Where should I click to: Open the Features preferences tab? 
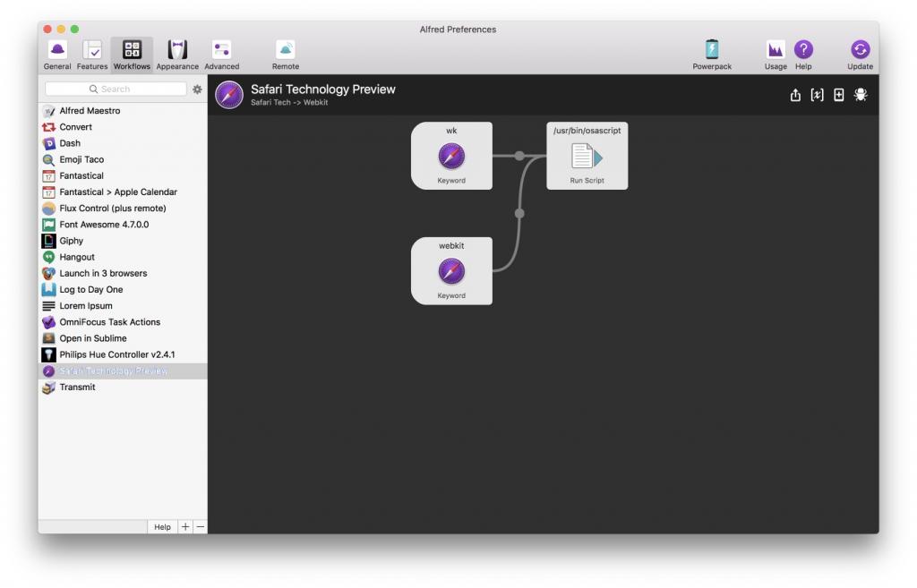(92, 54)
